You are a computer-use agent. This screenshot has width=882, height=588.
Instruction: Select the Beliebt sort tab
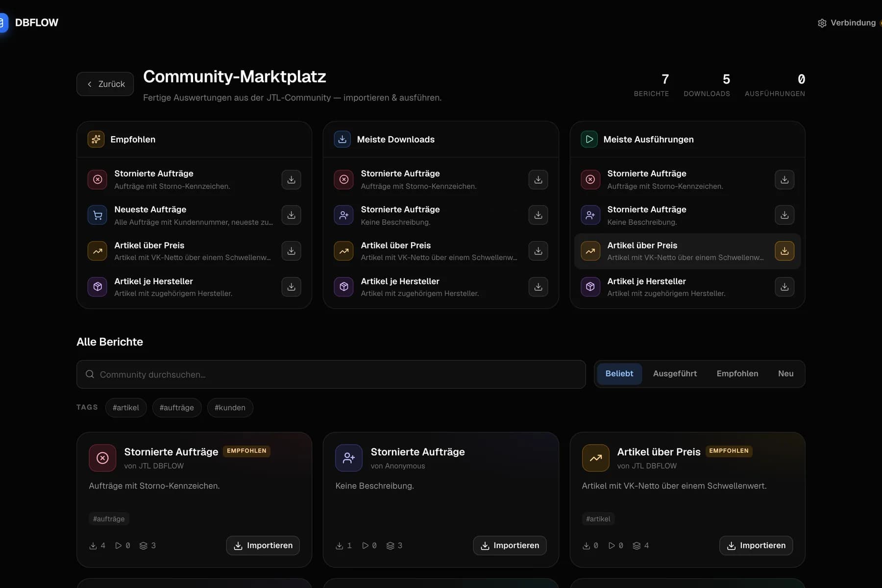point(619,374)
